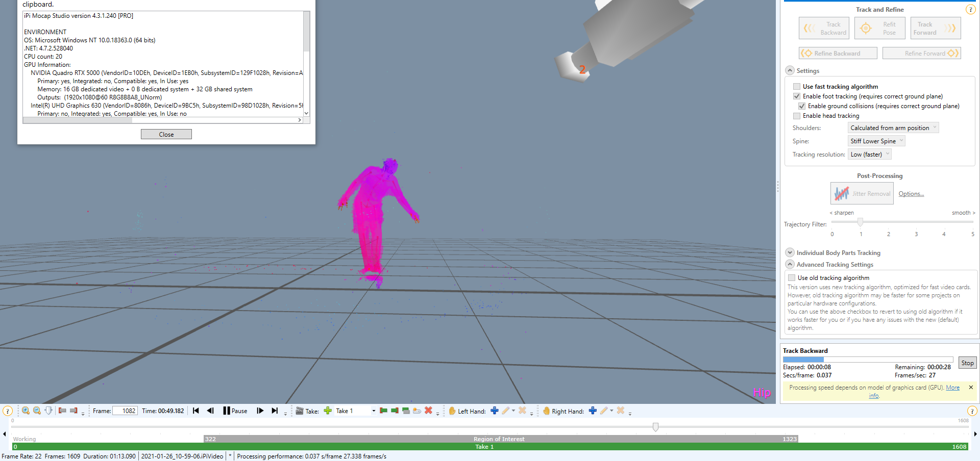
Task: Zoom out the timeline
Action: (x=37, y=411)
